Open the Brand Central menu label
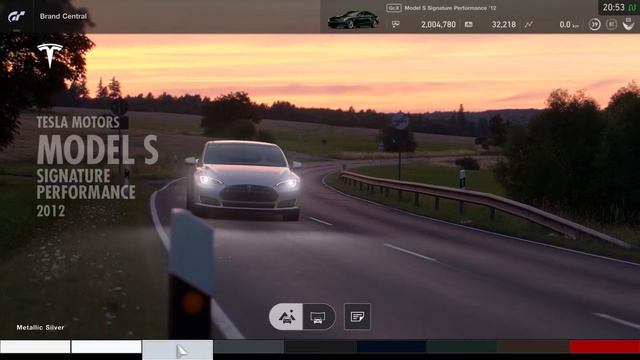The image size is (640, 360). (63, 16)
